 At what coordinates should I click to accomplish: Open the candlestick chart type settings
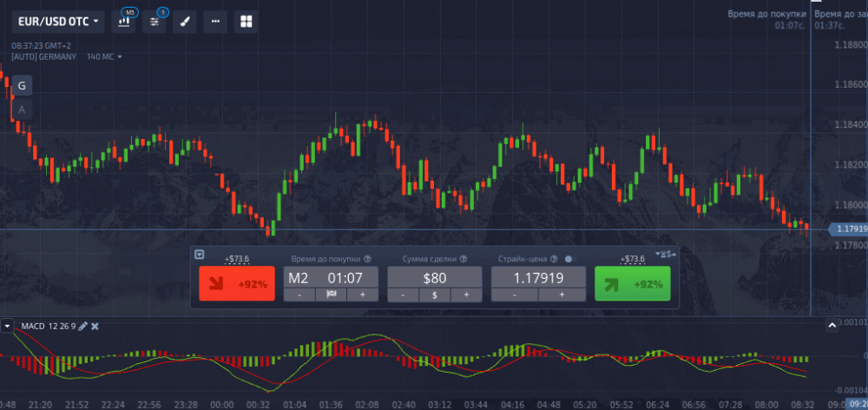127,22
